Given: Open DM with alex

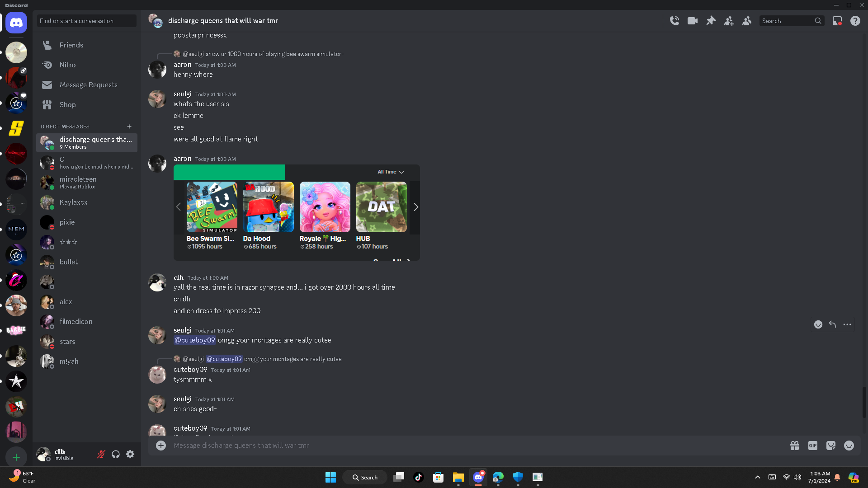Looking at the screenshot, I should point(87,302).
